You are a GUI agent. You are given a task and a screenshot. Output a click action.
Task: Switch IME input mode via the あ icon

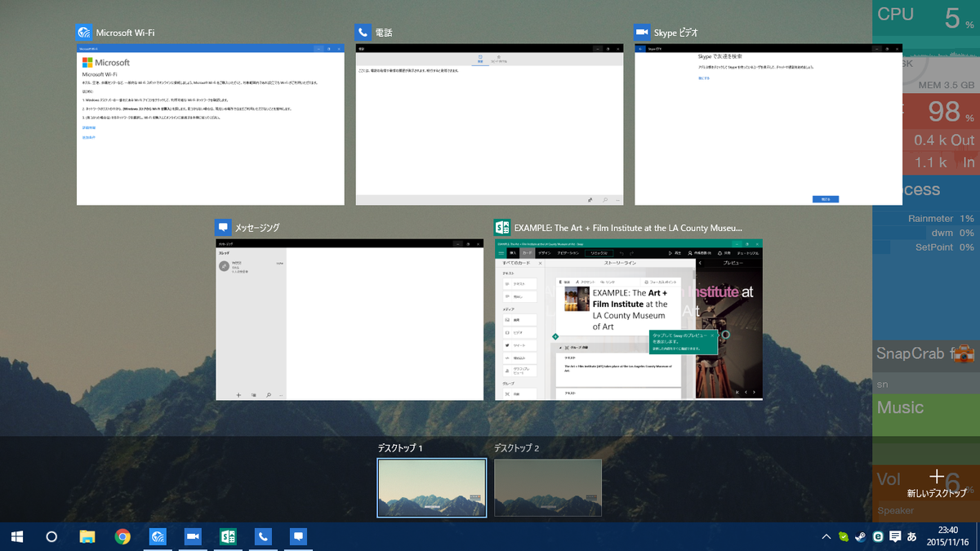point(912,536)
